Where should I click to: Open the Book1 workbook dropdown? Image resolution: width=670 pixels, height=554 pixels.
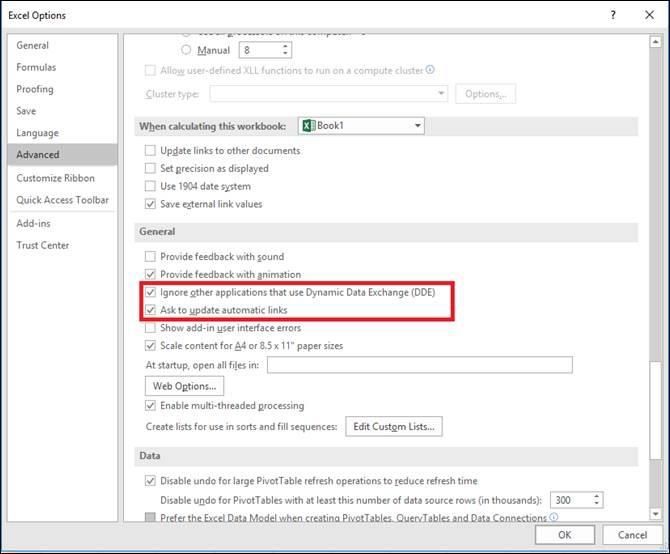[417, 126]
